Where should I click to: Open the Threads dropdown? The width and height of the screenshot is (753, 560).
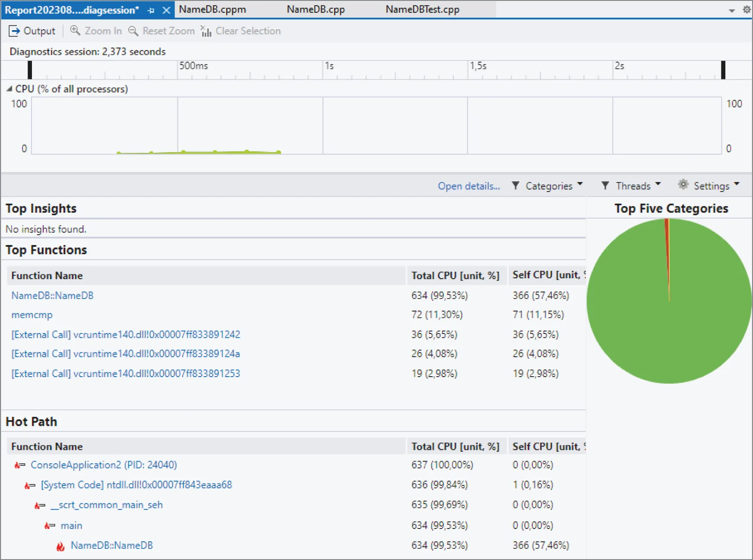click(x=658, y=186)
